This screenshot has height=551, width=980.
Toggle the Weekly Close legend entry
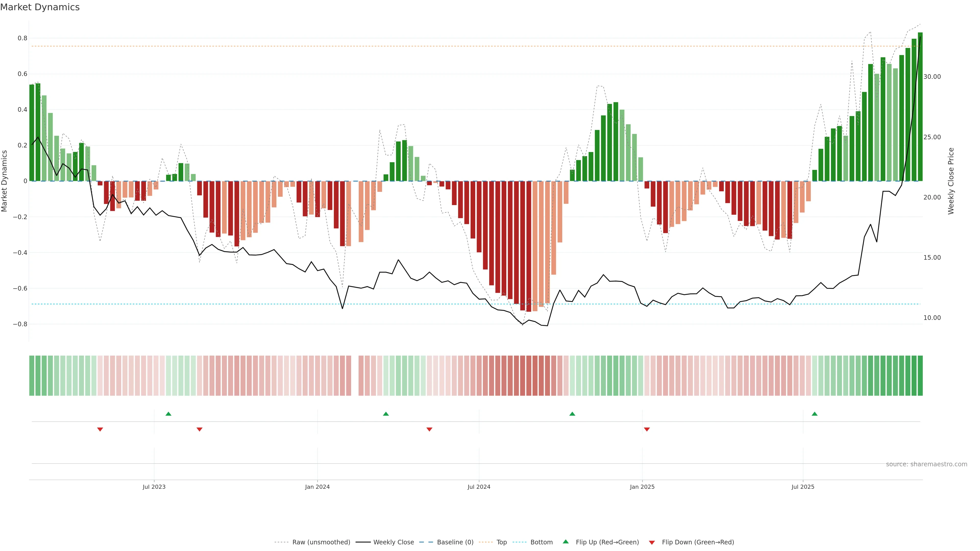pyautogui.click(x=393, y=542)
